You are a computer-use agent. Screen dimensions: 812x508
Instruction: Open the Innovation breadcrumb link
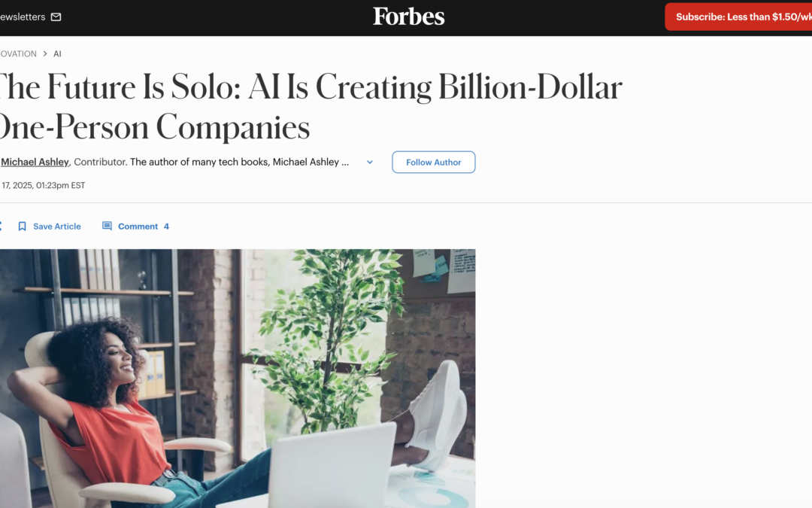click(x=18, y=54)
